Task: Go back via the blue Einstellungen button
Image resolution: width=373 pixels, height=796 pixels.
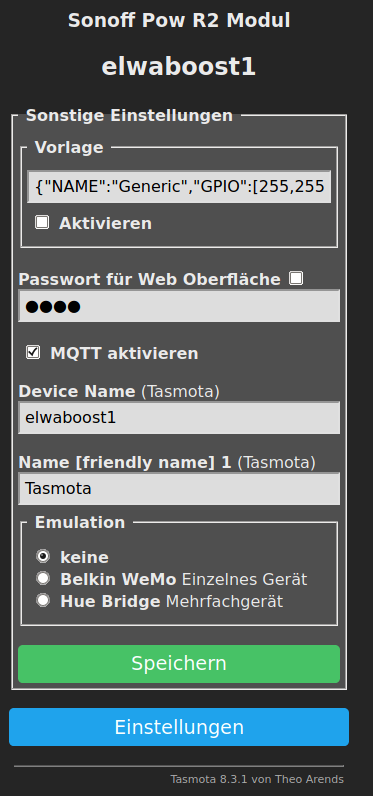Action: coord(179,727)
